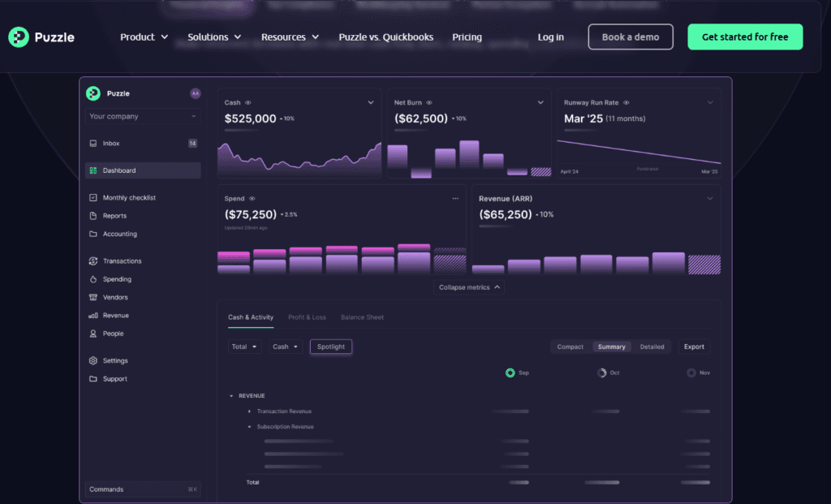
Task: Expand the Runway Run Rate chevron
Action: point(710,103)
